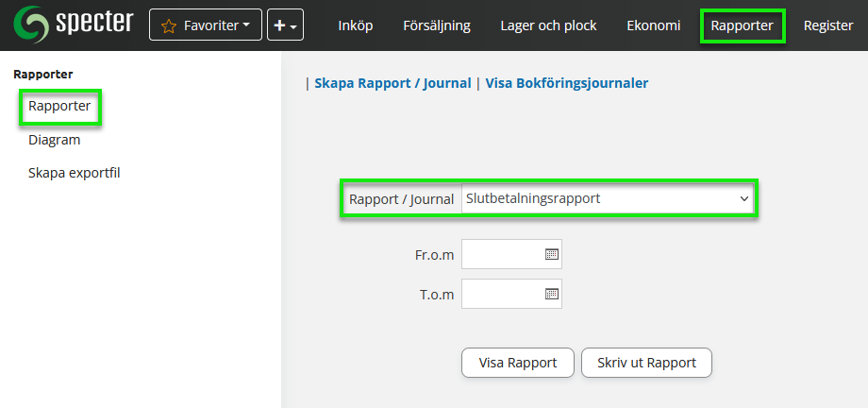Open the Ekonomi menu
The width and height of the screenshot is (868, 408).
(653, 25)
